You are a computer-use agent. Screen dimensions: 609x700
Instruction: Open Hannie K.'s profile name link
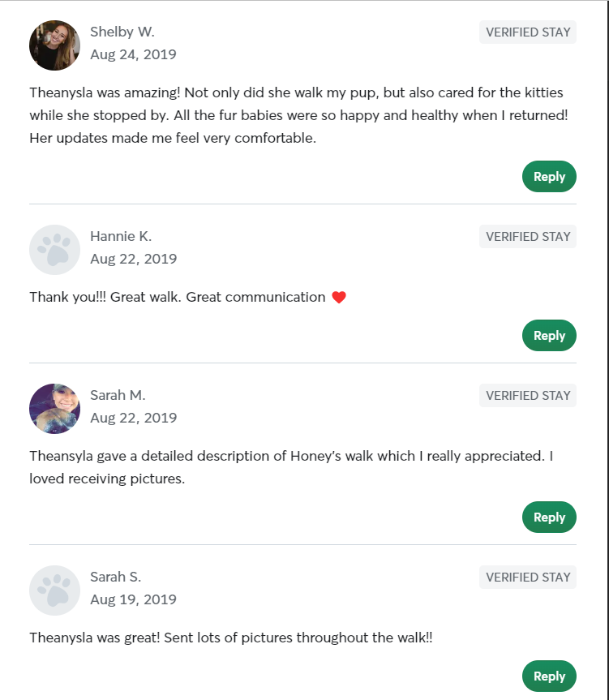(x=122, y=236)
